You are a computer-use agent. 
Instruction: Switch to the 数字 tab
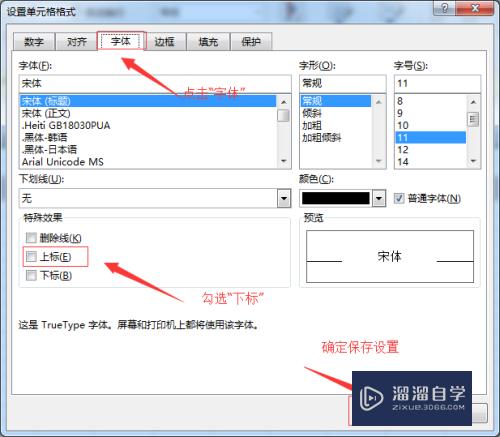tap(34, 42)
